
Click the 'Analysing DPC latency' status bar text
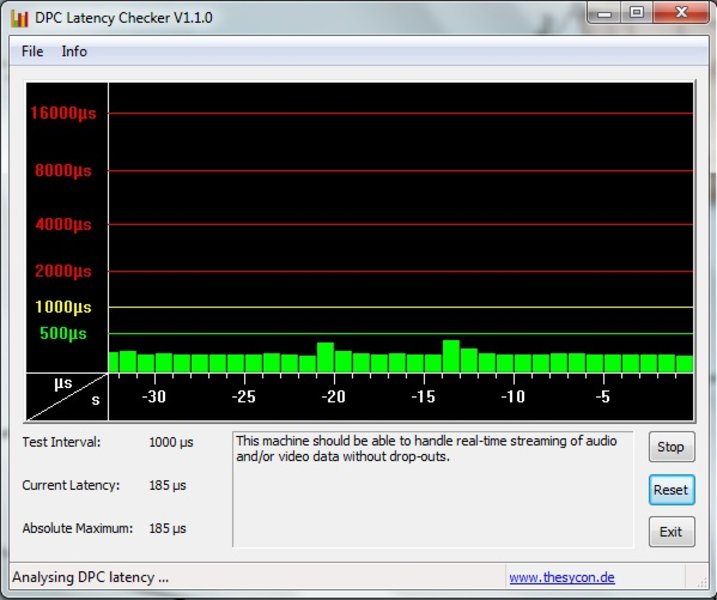pos(90,577)
